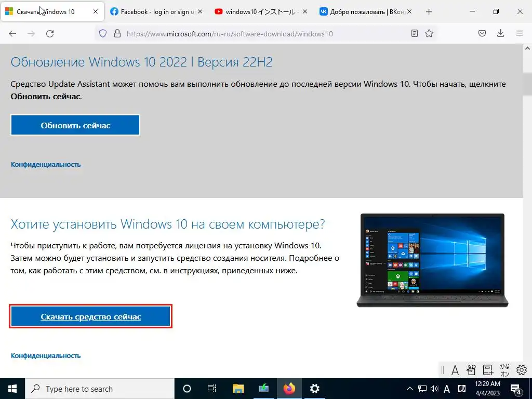Click the page scrollbar up arrow
The width and height of the screenshot is (532, 399).
tap(528, 48)
